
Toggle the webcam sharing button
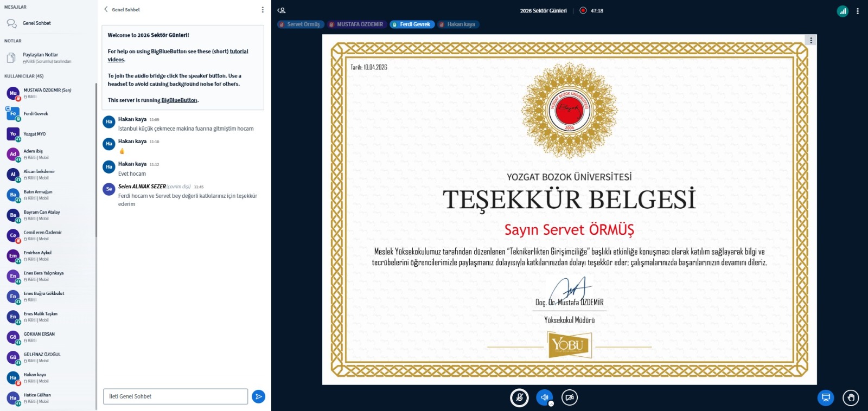[569, 397]
